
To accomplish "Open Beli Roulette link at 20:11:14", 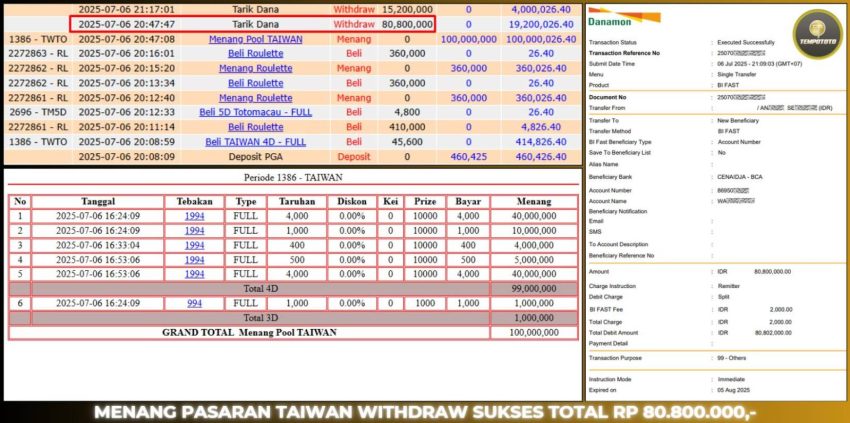I will (255, 127).
